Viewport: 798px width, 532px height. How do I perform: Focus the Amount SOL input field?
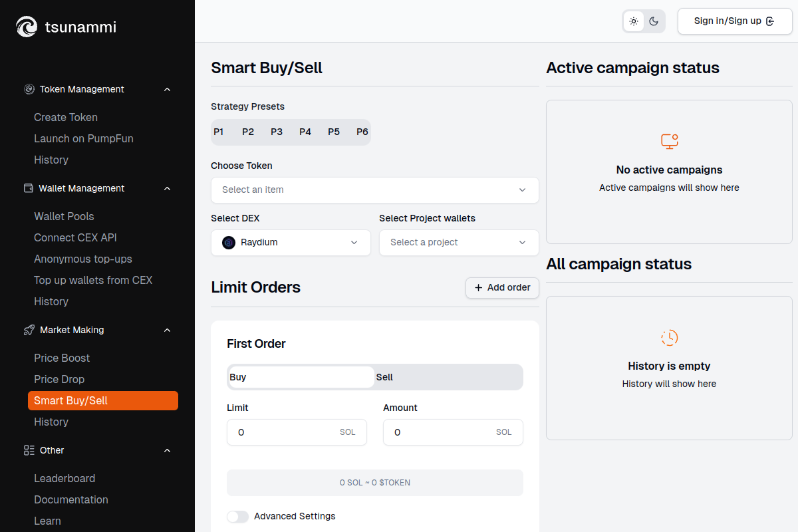[453, 432]
